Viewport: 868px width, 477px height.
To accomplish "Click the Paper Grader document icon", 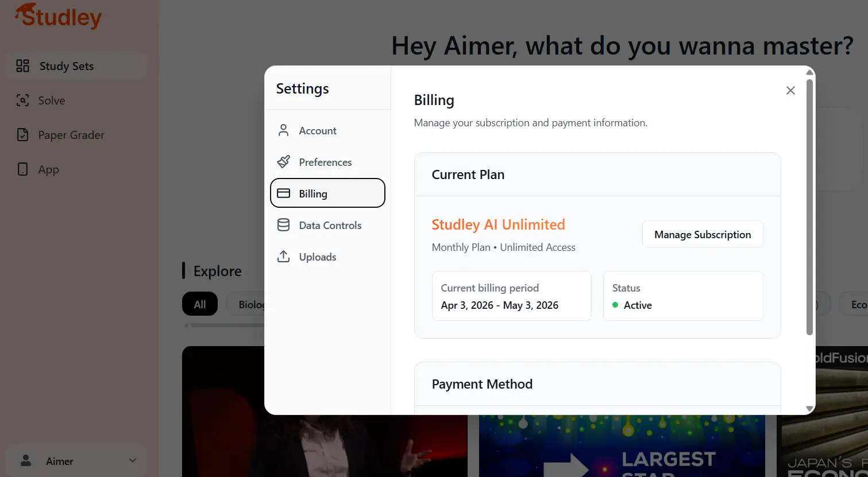I will [22, 135].
